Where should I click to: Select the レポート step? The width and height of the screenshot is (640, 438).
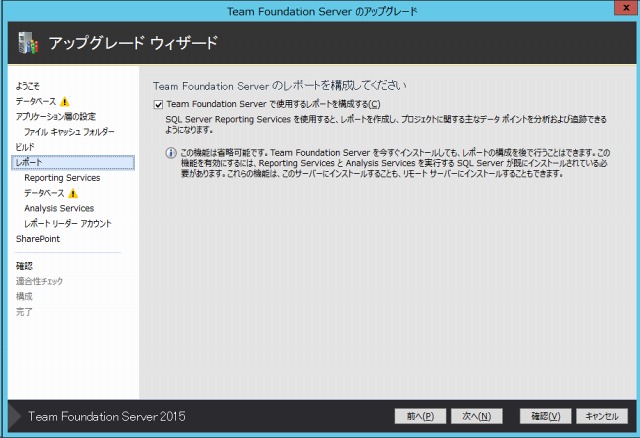(73, 162)
